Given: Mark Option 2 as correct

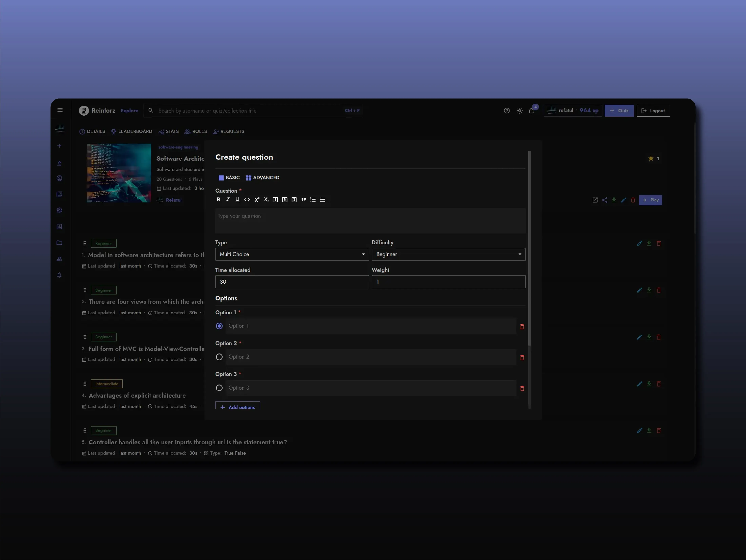Looking at the screenshot, I should pyautogui.click(x=219, y=357).
